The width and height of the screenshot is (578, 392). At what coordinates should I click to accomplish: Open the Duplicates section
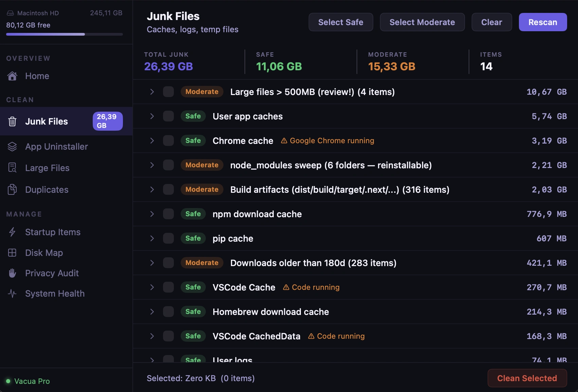(x=66, y=190)
